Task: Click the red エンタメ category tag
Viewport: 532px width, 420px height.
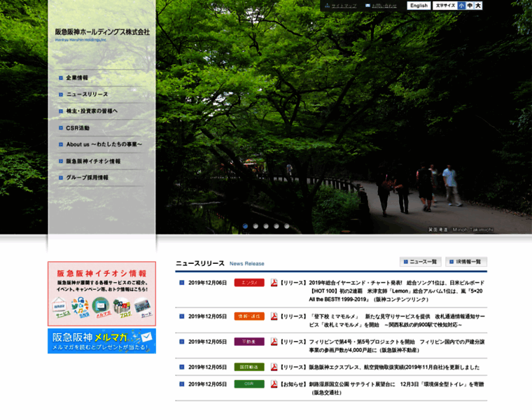Action: (x=249, y=283)
